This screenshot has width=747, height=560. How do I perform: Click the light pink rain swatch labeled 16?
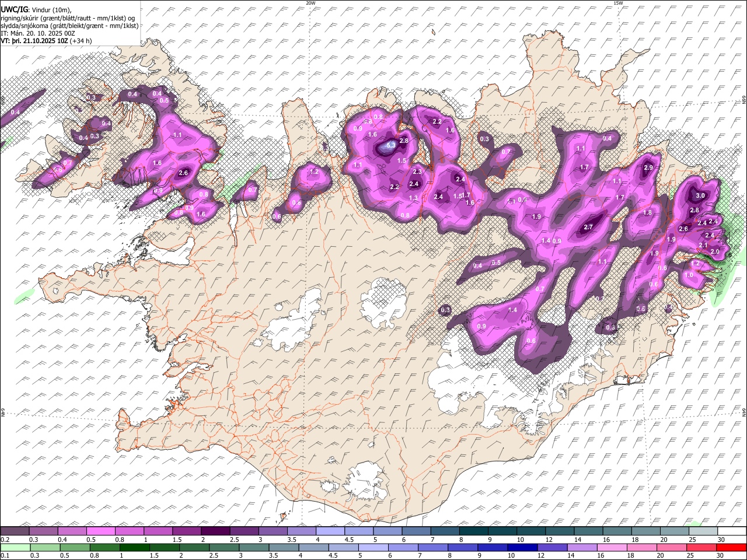(x=612, y=547)
